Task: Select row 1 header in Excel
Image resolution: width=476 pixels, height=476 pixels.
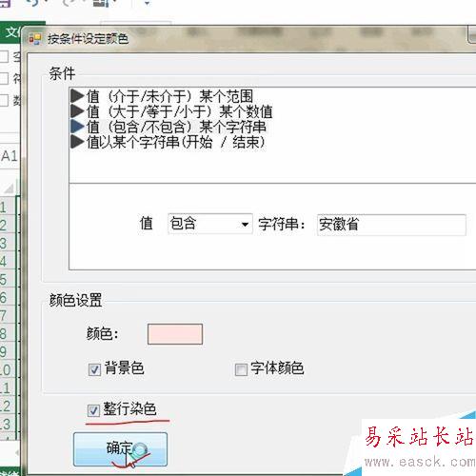Action: (8, 208)
